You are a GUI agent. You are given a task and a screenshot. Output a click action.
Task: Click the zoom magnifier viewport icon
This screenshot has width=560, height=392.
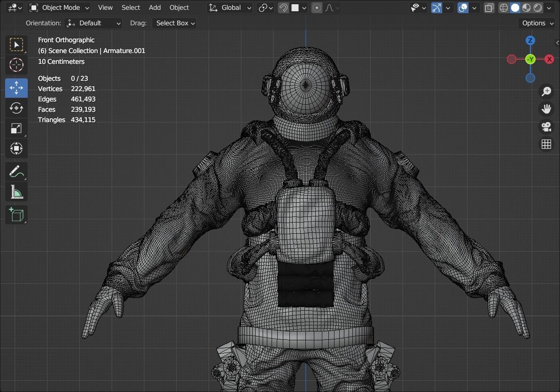pos(546,92)
